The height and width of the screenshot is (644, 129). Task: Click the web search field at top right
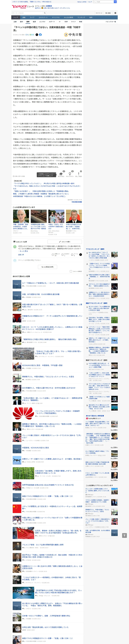(103, 2)
